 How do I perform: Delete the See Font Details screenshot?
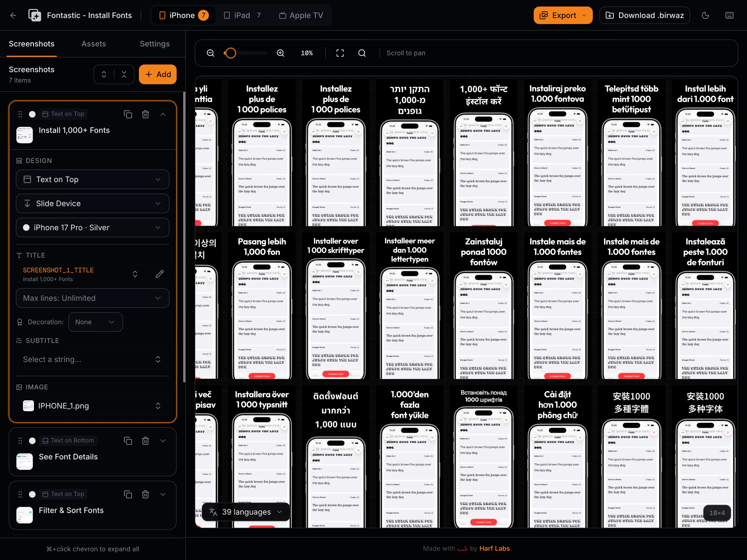[x=145, y=441]
